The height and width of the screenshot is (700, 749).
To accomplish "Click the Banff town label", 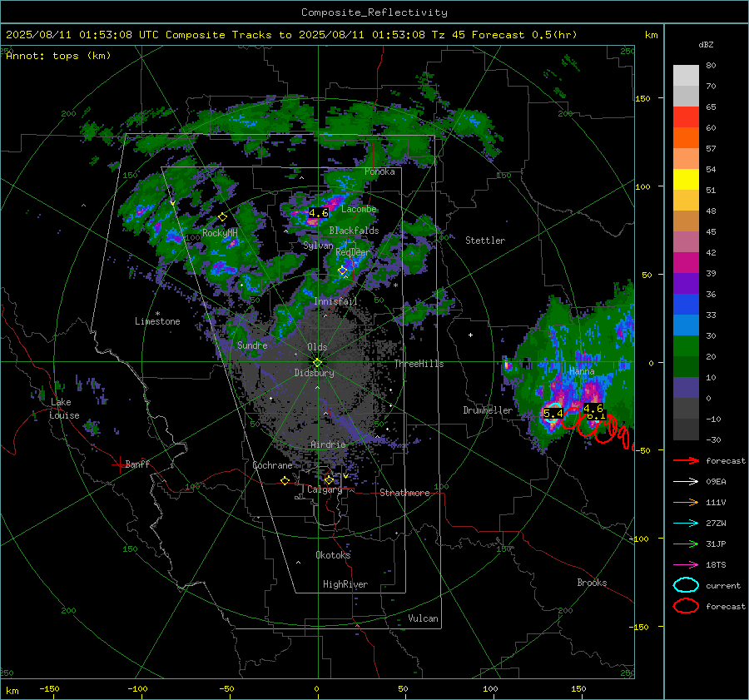I will point(137,464).
